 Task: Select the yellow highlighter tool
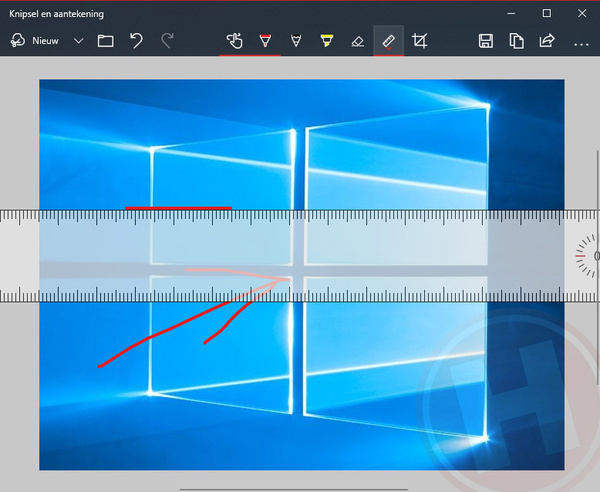pos(327,41)
